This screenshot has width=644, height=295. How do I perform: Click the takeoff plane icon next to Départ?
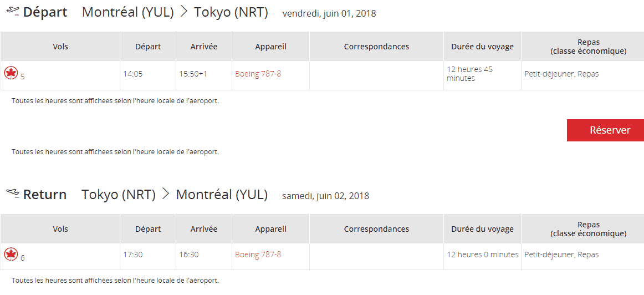click(13, 11)
